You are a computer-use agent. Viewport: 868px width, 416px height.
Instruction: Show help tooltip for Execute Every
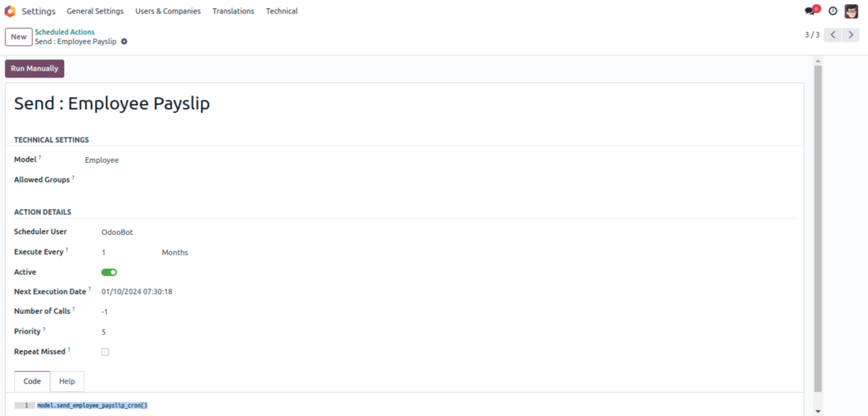point(67,250)
